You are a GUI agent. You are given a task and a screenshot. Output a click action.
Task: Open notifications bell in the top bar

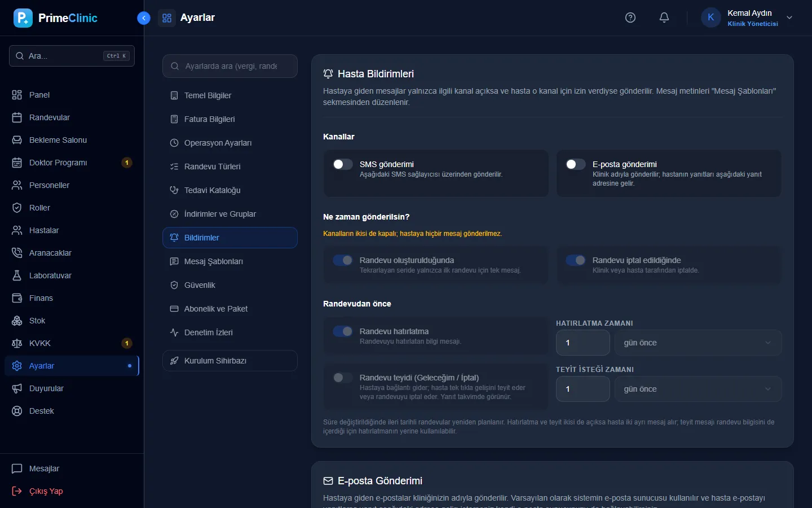pos(664,17)
